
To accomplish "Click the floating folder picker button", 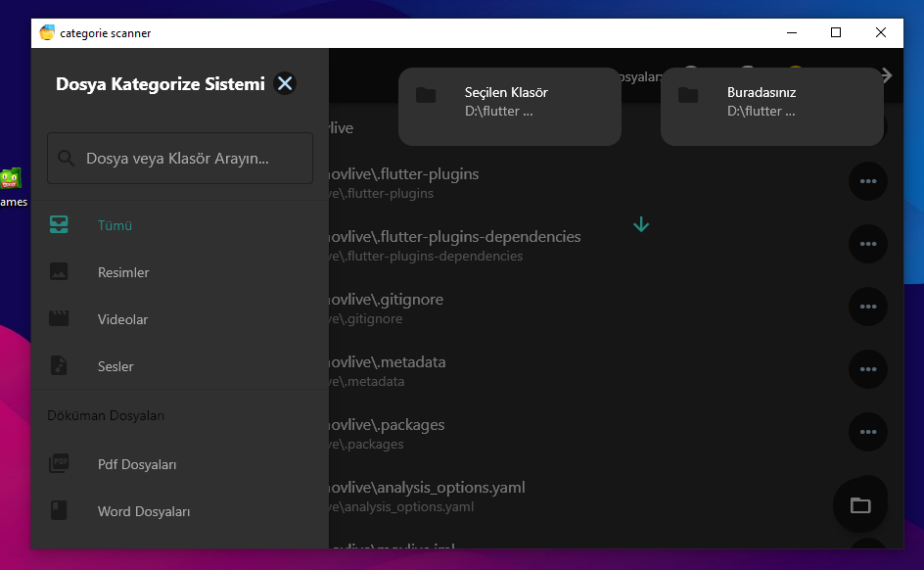I will pos(860,505).
